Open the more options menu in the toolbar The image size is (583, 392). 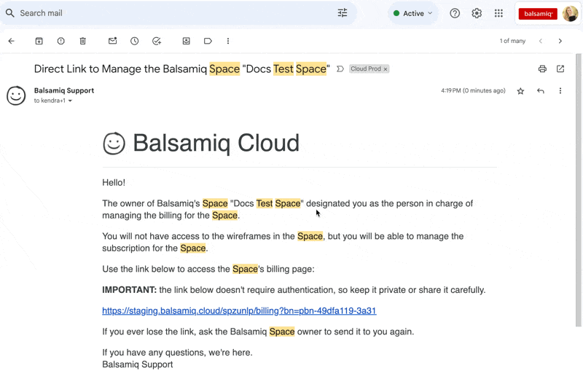[228, 42]
